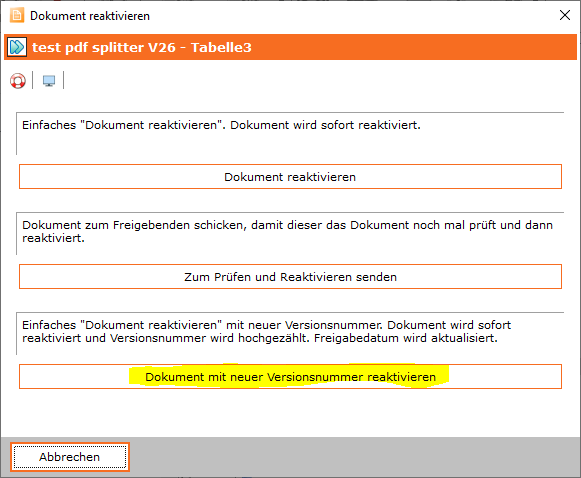
Task: Click the "Dokument reaktivieren" button
Action: pos(290,177)
